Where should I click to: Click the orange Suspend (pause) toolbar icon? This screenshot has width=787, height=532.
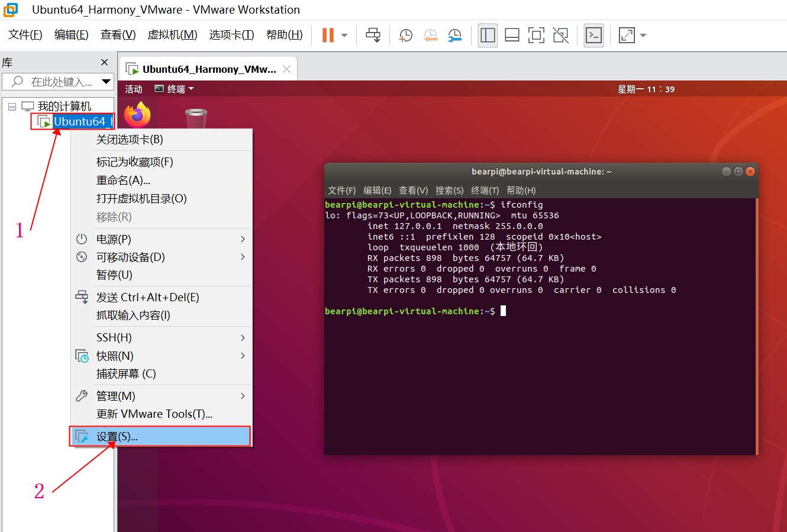[328, 36]
